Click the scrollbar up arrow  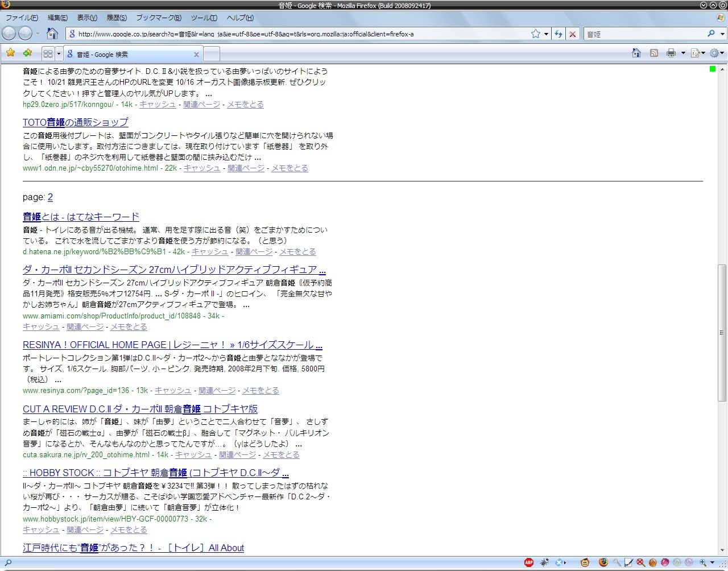coord(722,69)
